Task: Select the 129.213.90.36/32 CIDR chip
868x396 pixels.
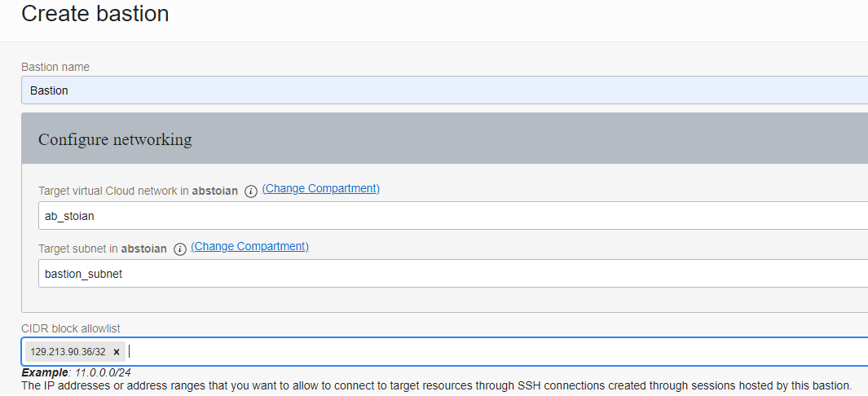Action: click(x=68, y=352)
